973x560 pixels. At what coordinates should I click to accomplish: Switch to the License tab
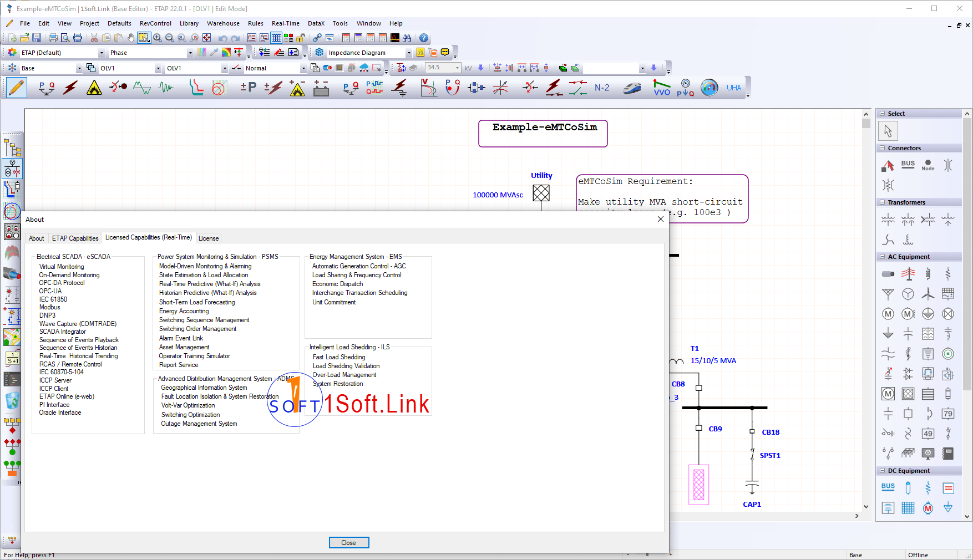209,238
